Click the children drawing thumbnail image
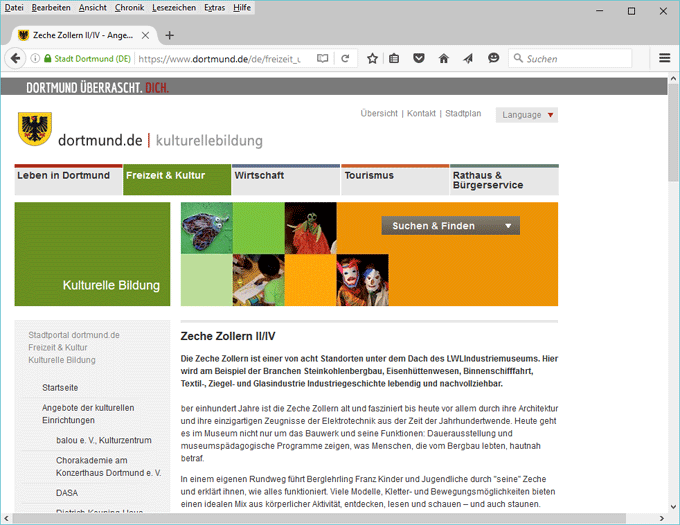 [258, 280]
